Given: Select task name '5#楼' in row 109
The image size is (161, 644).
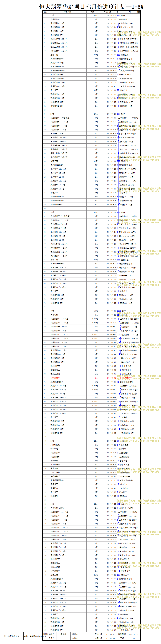Looking at the screenshot, I should pos(52,441).
